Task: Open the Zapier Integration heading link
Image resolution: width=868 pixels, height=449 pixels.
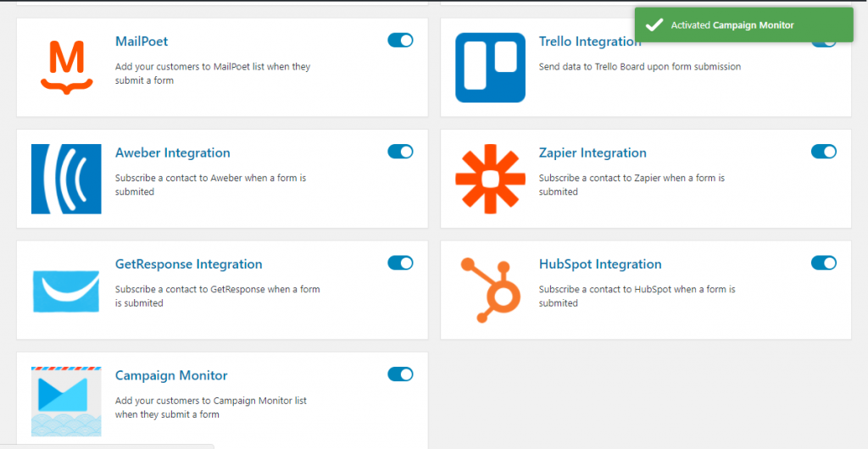Action: pyautogui.click(x=593, y=152)
